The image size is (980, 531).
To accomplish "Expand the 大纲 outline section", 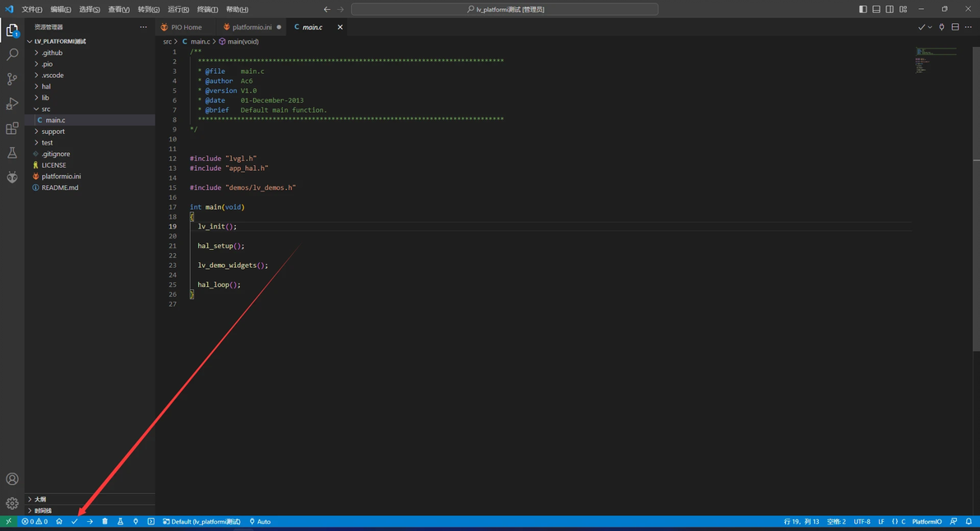I will click(x=90, y=499).
